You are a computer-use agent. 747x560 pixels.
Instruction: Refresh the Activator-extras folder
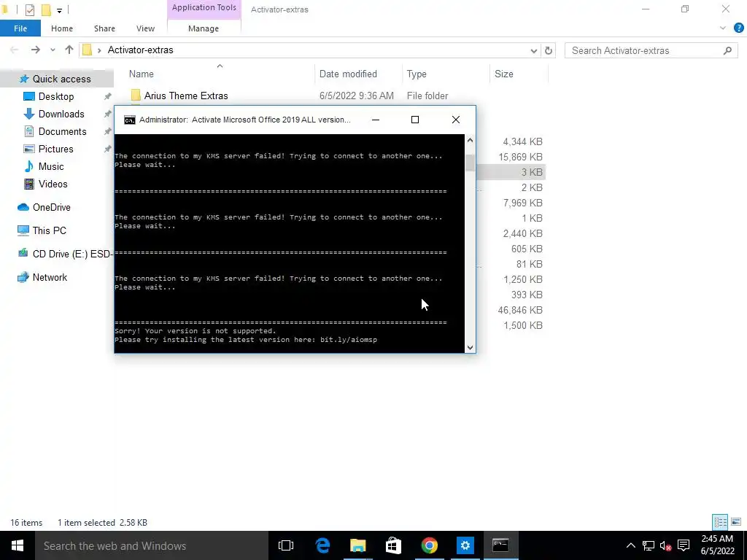click(549, 50)
